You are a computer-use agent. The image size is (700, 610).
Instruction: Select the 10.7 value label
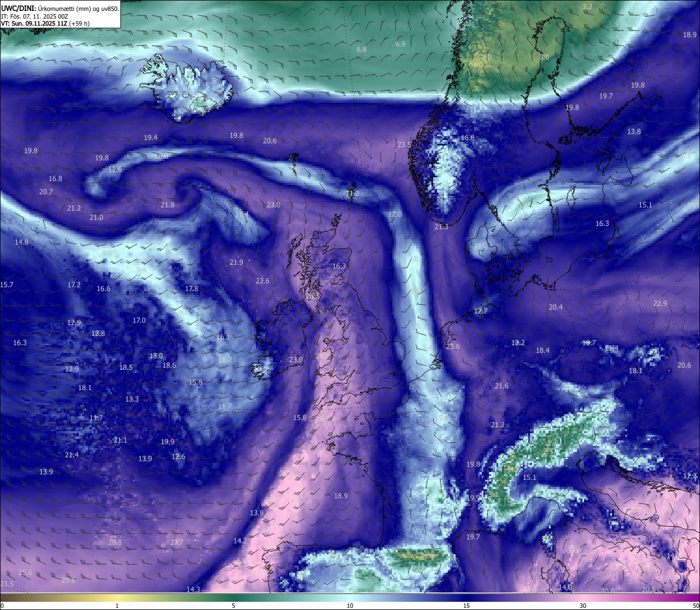[588, 342]
